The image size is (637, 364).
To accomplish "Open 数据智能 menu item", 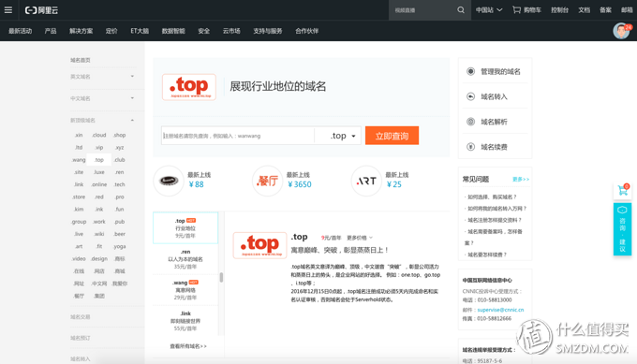I will 173,31.
